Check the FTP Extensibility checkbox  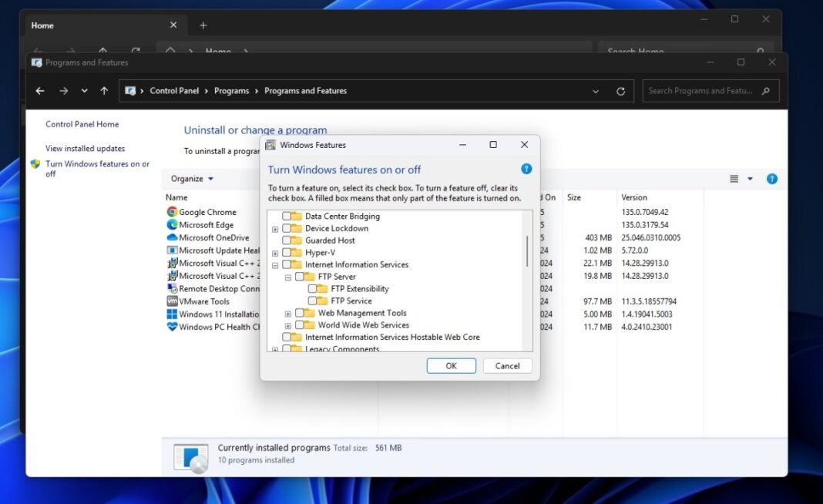(311, 289)
